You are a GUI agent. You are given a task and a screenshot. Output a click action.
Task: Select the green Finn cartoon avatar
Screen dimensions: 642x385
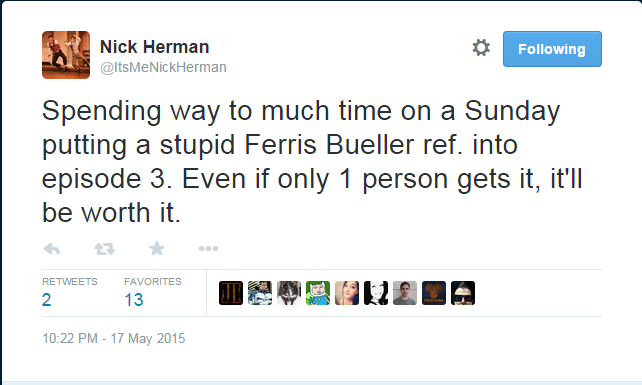318,293
